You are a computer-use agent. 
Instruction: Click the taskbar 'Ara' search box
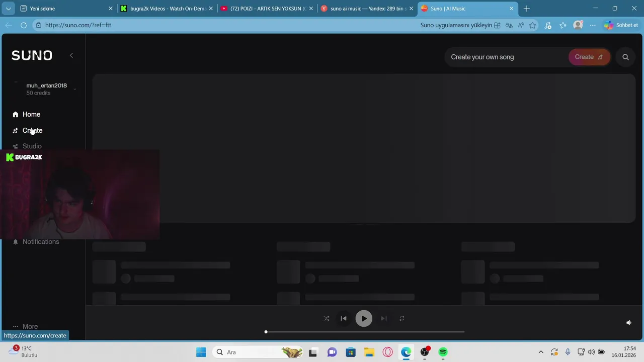258,352
